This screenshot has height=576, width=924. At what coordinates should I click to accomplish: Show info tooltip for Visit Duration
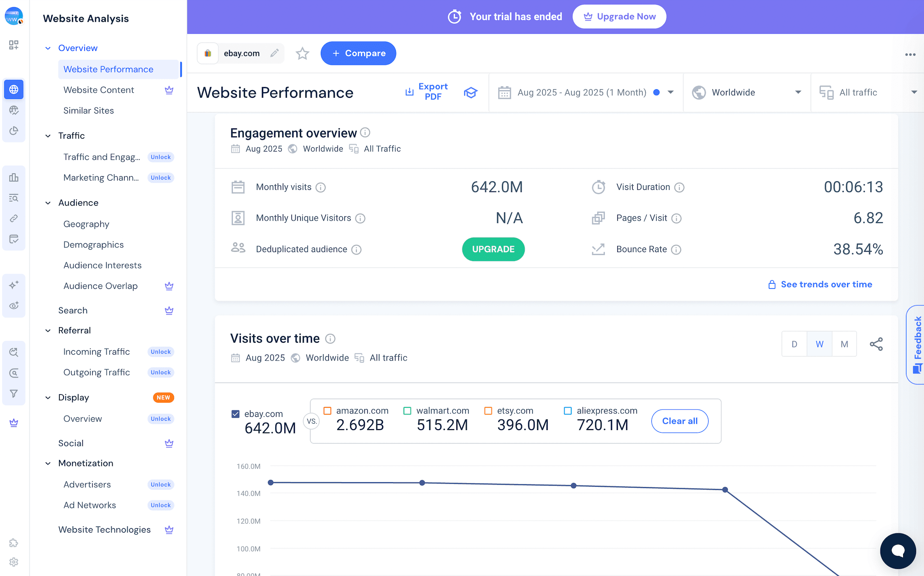click(680, 187)
